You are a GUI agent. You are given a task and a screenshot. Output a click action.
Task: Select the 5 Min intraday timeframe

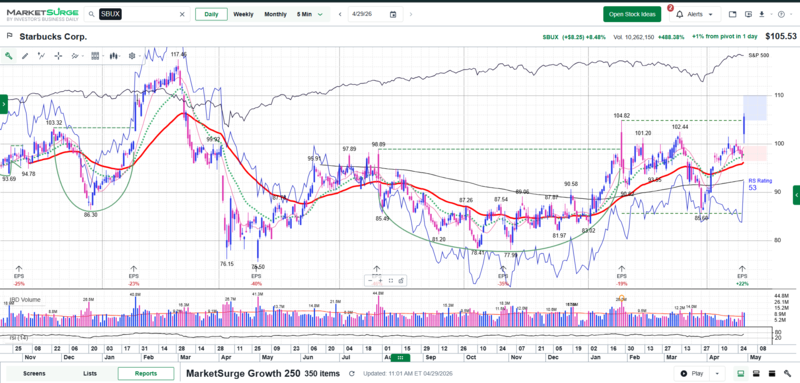304,14
